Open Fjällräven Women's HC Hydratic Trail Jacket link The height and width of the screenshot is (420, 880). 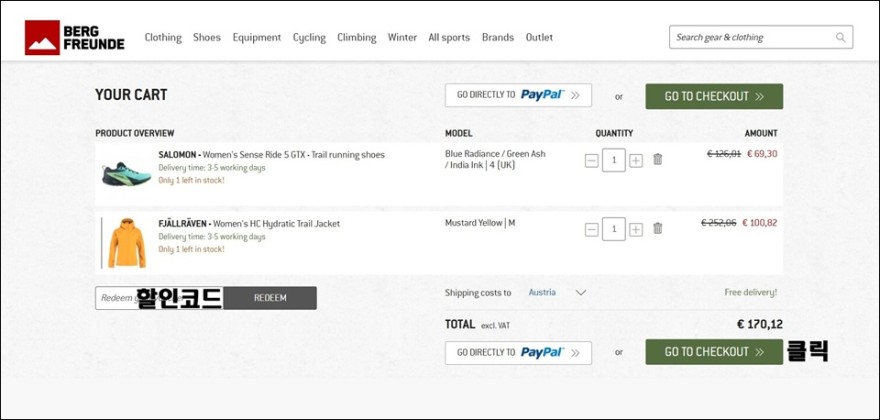click(249, 223)
